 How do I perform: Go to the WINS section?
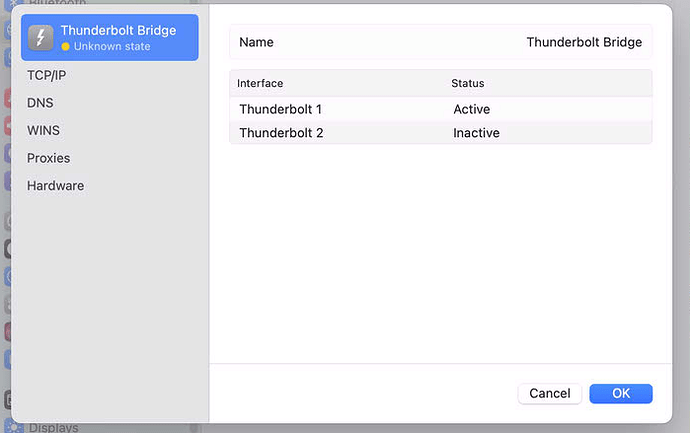[44, 130]
